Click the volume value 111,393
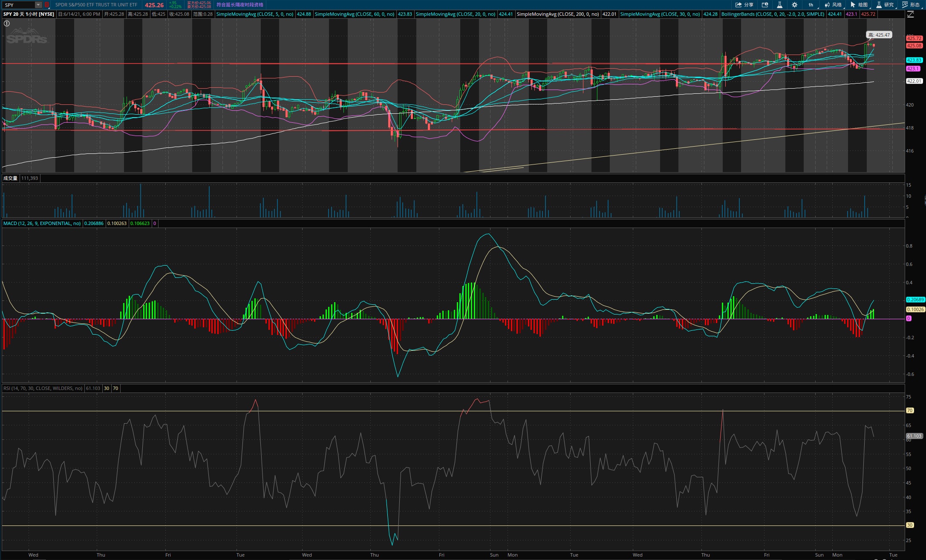Viewport: 926px width, 560px height. 29,178
